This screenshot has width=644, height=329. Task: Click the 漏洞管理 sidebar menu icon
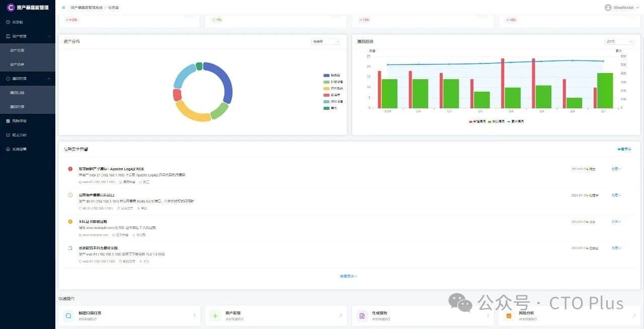point(8,79)
